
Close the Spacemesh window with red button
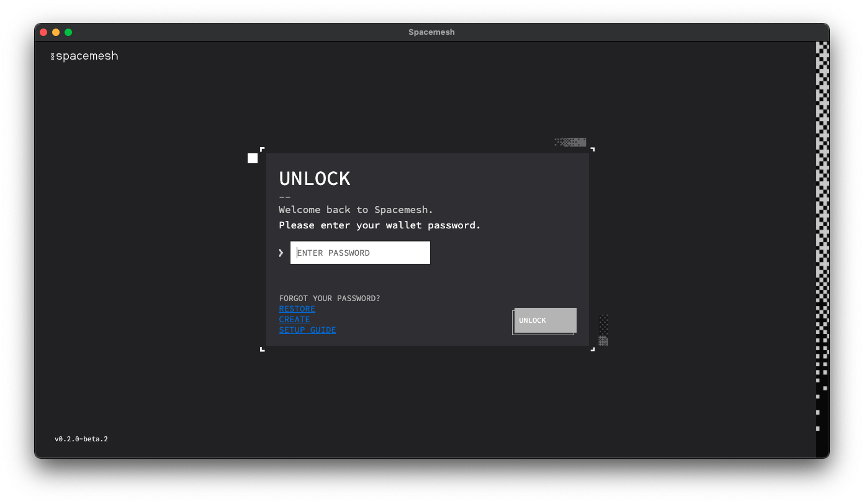pyautogui.click(x=43, y=32)
